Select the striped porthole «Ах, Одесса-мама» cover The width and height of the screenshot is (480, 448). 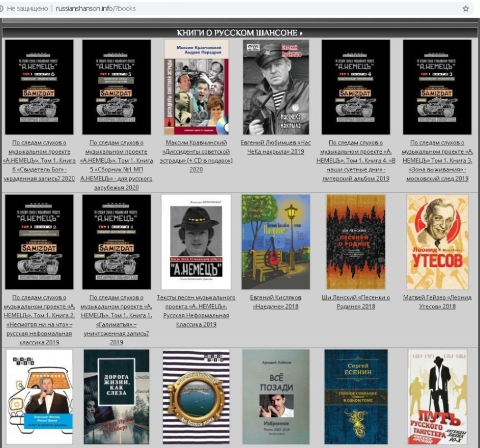point(196,397)
